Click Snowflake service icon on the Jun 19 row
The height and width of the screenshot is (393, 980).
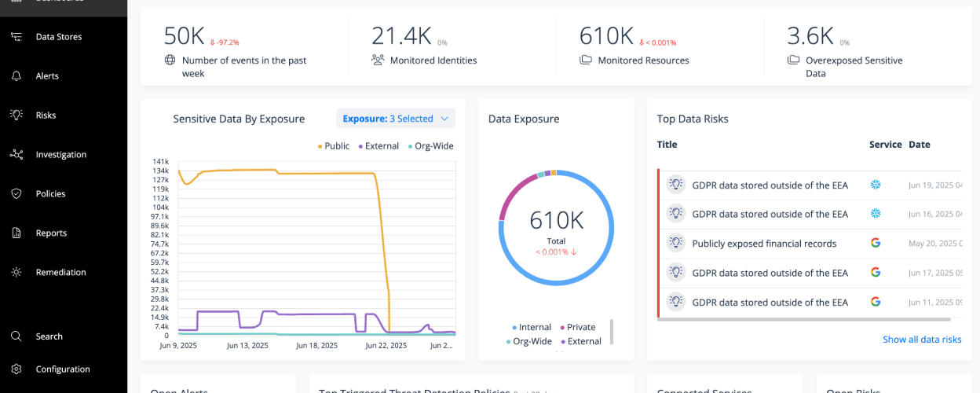point(876,185)
